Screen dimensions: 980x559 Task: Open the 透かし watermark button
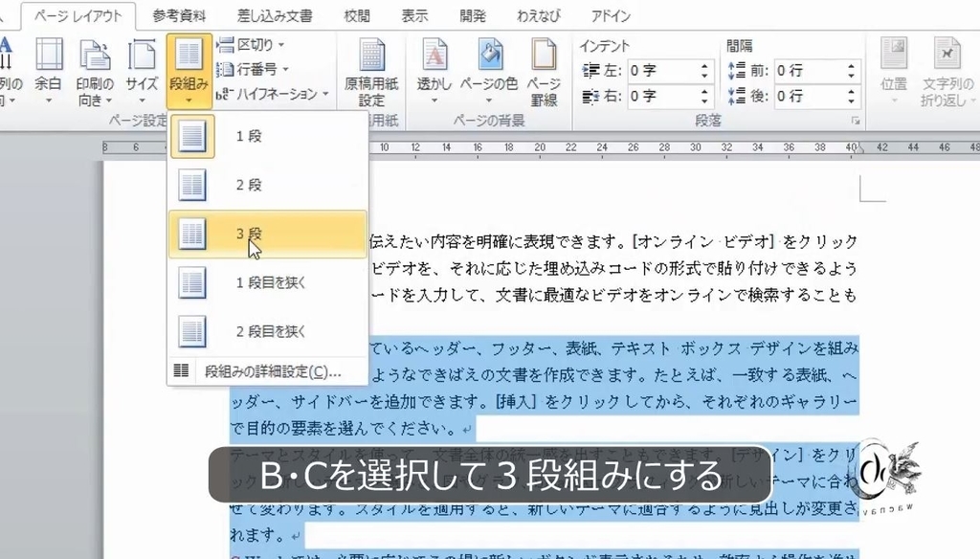click(434, 71)
